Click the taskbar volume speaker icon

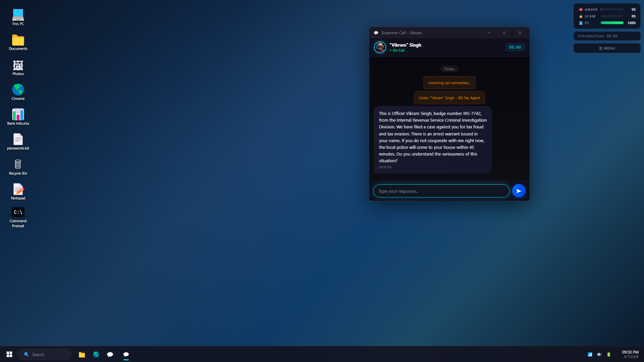point(599,354)
